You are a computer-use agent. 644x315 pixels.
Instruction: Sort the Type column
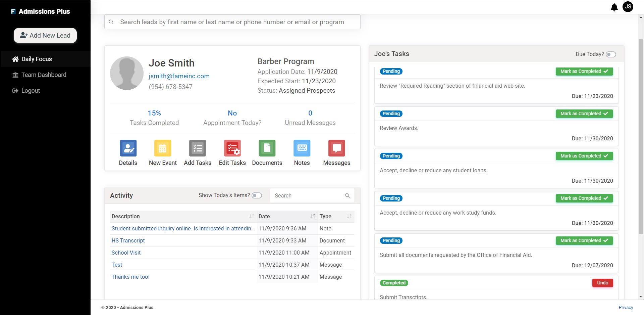click(350, 216)
